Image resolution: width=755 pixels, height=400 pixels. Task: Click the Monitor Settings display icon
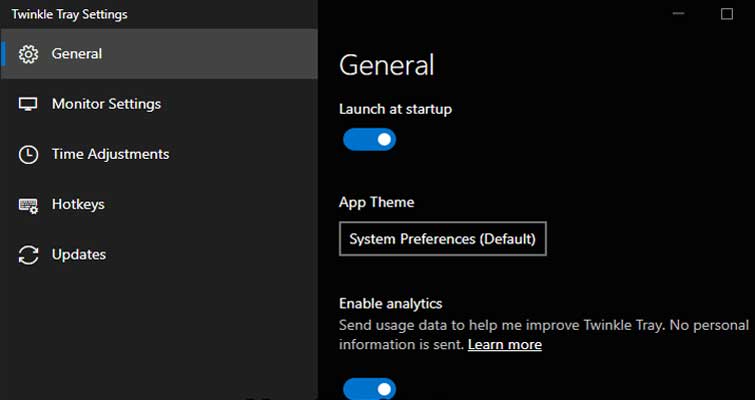[28, 104]
